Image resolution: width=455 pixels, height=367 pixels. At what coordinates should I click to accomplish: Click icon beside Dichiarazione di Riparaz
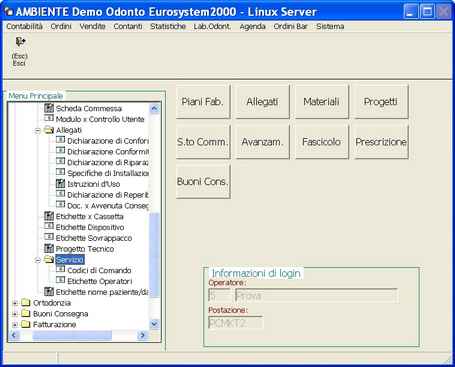click(60, 161)
